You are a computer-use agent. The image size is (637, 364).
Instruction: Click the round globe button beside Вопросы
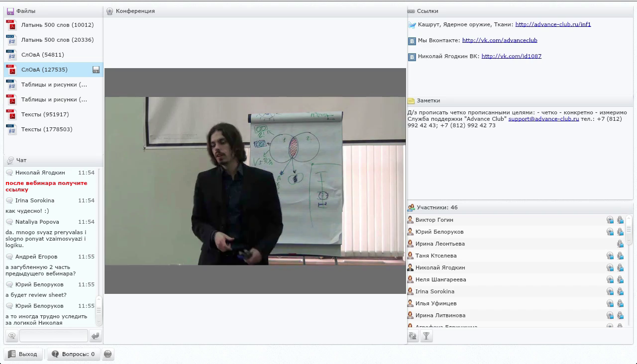tap(107, 354)
